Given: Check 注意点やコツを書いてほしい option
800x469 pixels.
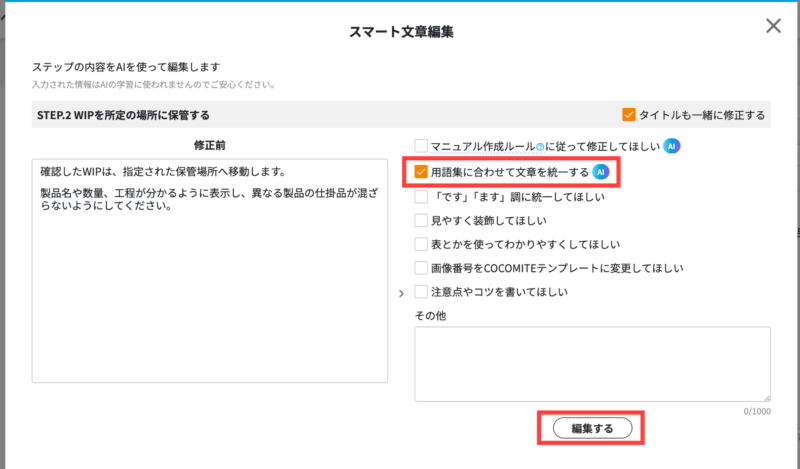Looking at the screenshot, I should 421,291.
